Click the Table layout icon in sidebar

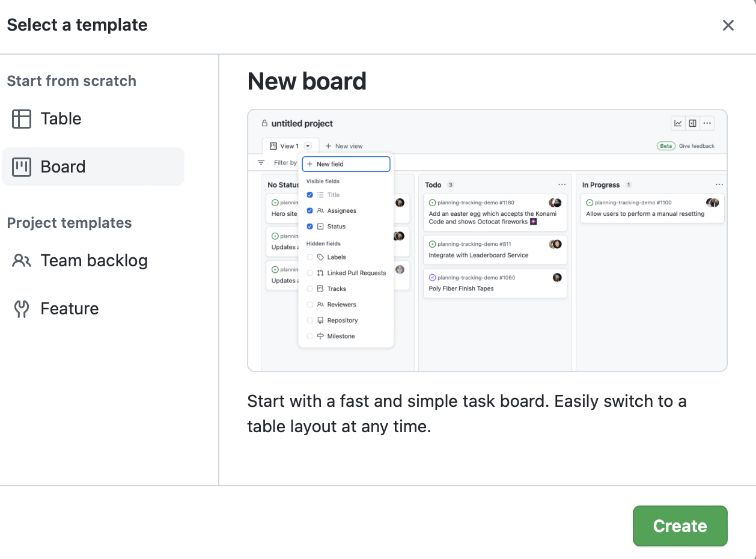22,118
